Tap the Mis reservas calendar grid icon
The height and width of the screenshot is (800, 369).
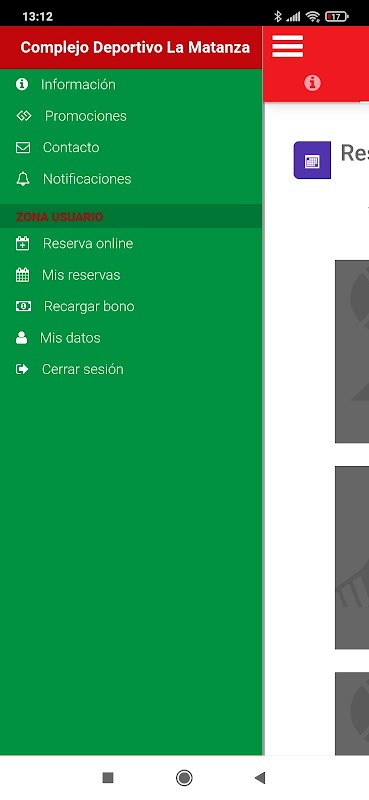pyautogui.click(x=22, y=275)
